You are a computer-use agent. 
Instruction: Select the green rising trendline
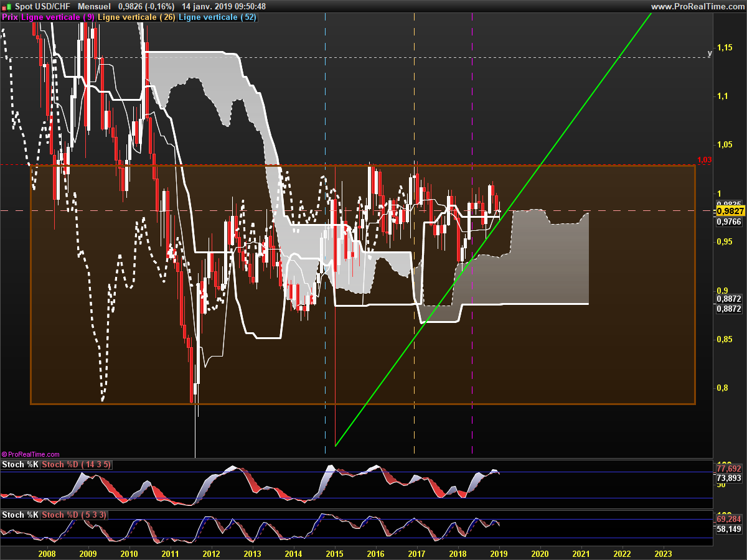click(493, 228)
